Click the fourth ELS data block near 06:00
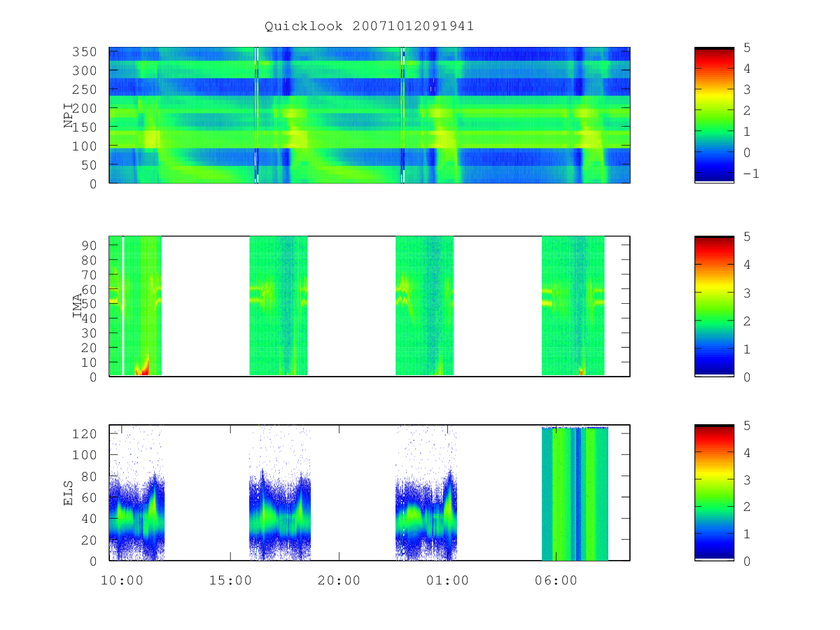This screenshot has width=840, height=630. point(575,493)
